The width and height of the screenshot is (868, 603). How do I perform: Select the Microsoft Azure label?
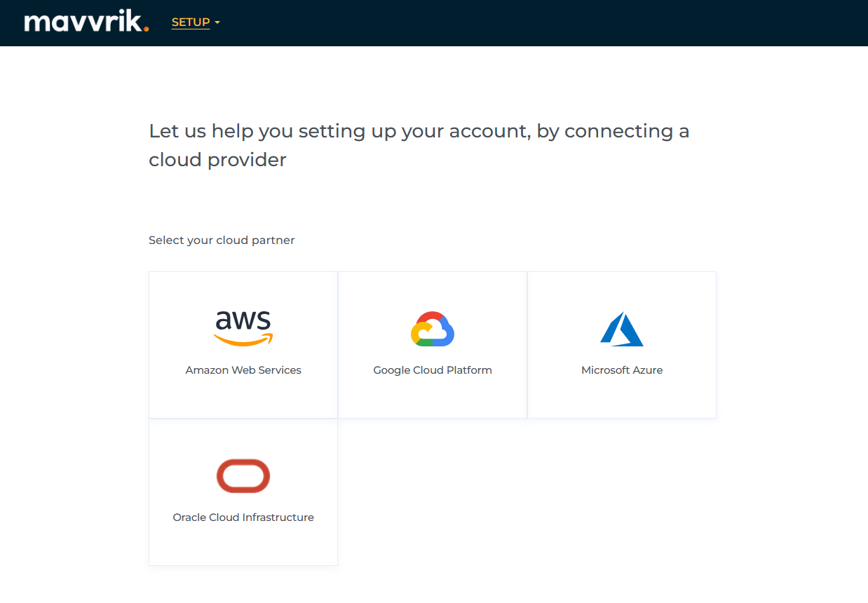pyautogui.click(x=622, y=370)
